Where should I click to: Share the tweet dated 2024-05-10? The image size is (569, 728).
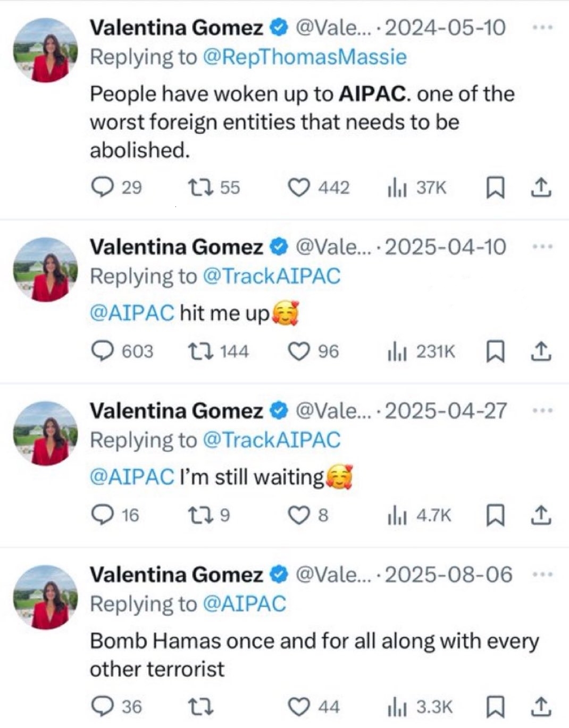[x=541, y=187]
